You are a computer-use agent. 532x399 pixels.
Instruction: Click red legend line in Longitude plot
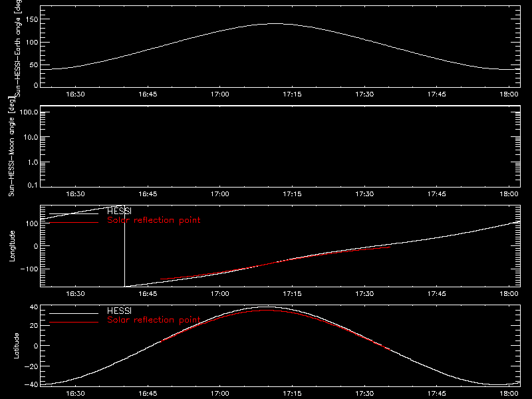[74, 223]
